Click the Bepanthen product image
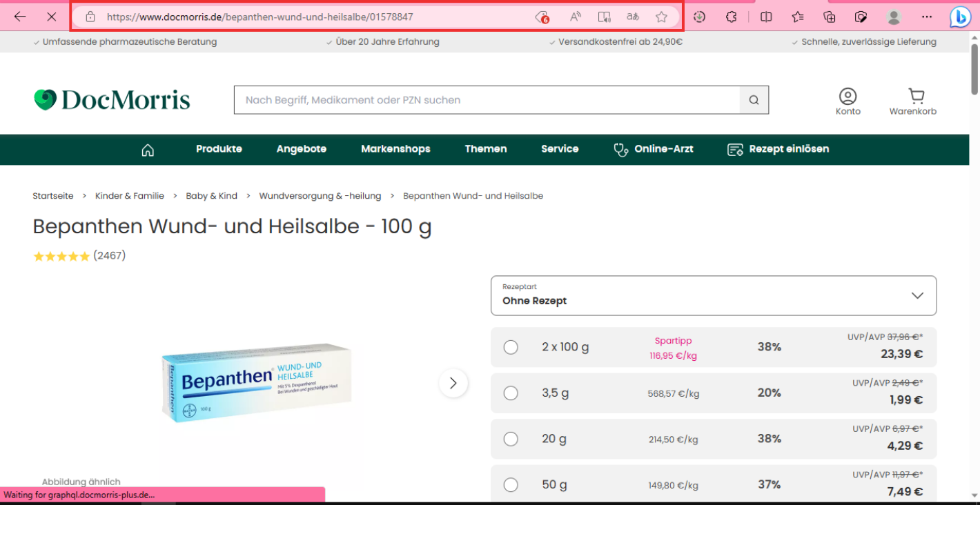 [257, 382]
